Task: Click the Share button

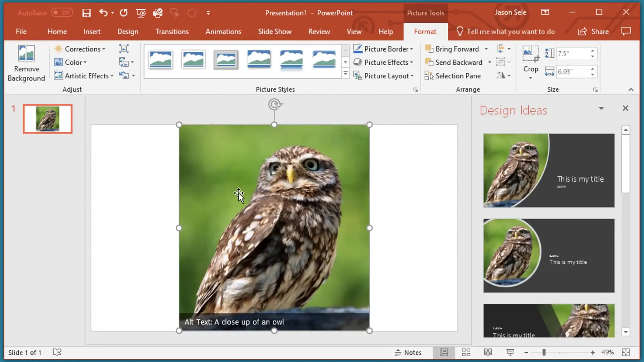Action: (593, 32)
